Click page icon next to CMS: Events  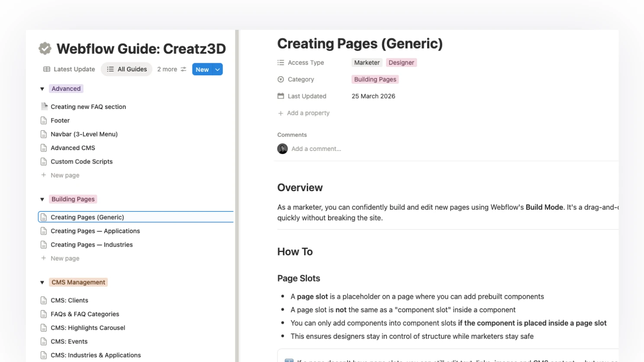[x=44, y=342]
